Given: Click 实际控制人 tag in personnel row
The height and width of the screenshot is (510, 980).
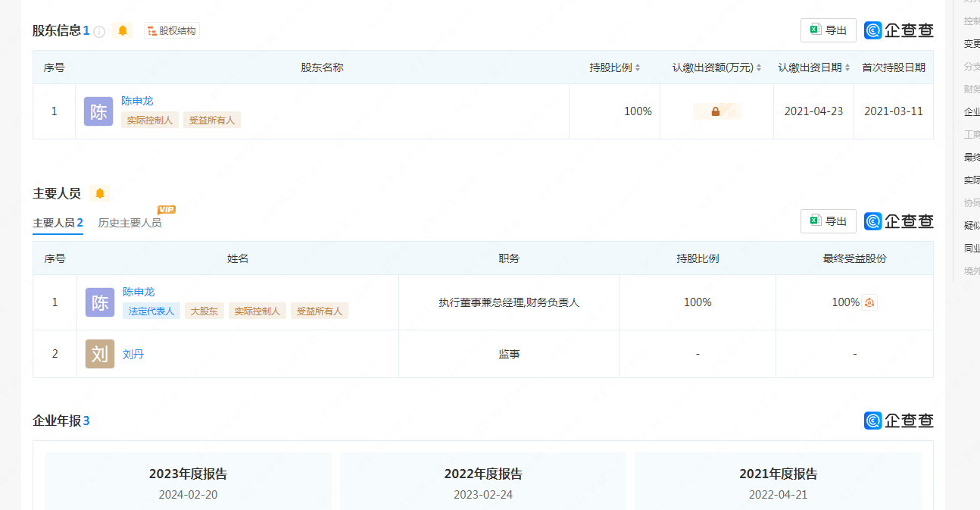Looking at the screenshot, I should [x=257, y=311].
